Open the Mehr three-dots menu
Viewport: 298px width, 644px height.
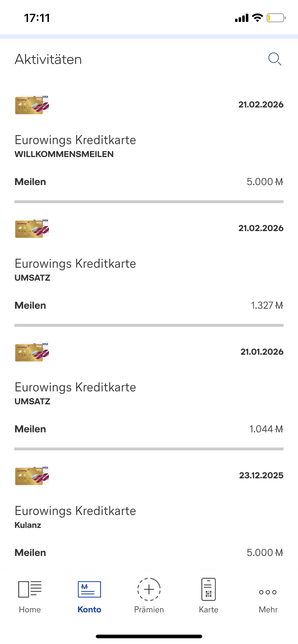point(268,592)
